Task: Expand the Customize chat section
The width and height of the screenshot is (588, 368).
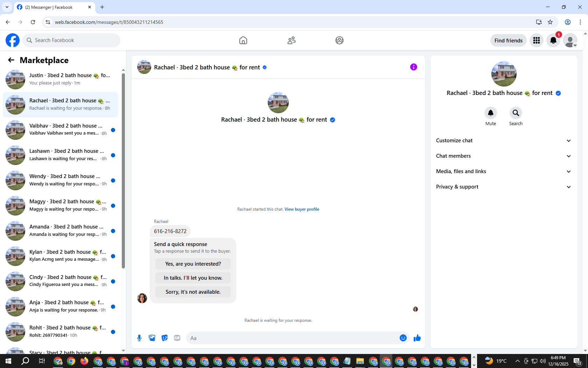Action: [x=504, y=141]
